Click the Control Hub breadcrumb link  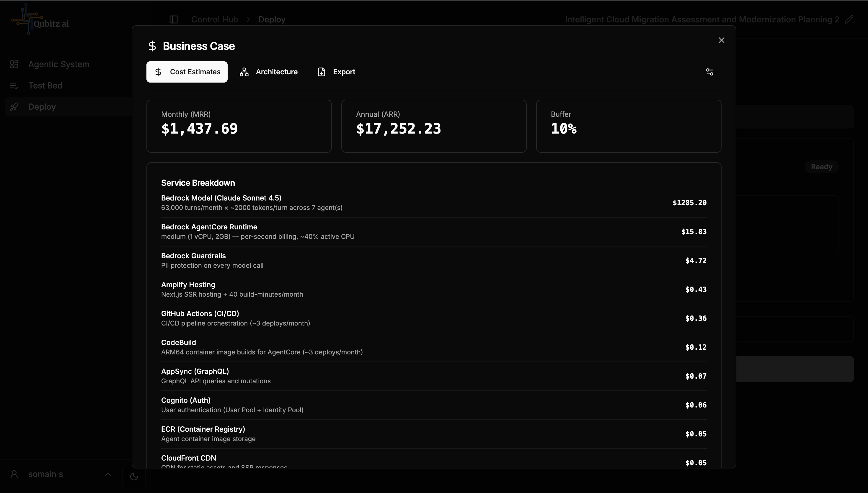(215, 19)
